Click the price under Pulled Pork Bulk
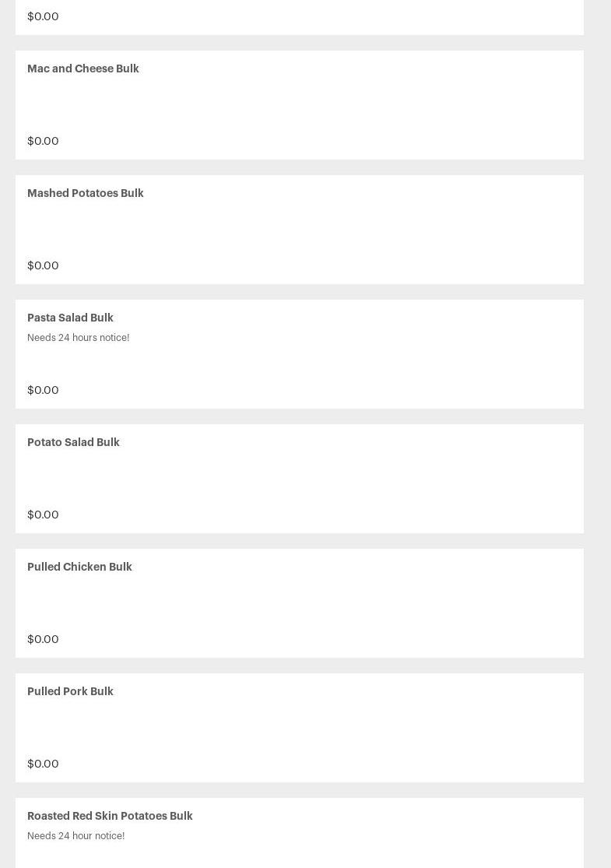 pyautogui.click(x=43, y=764)
